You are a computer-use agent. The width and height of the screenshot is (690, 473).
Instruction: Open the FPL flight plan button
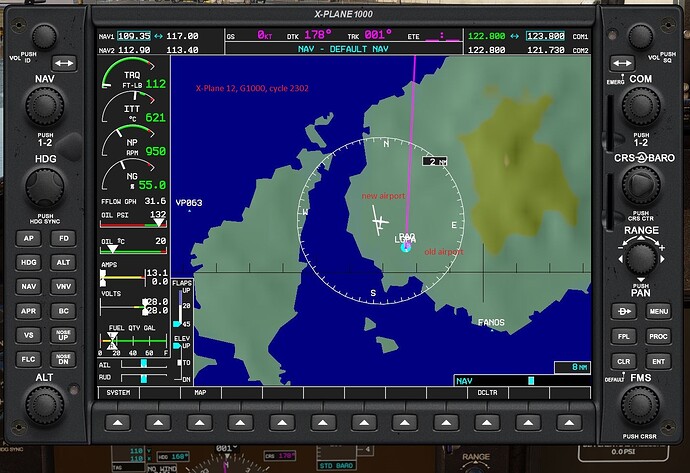tap(624, 336)
